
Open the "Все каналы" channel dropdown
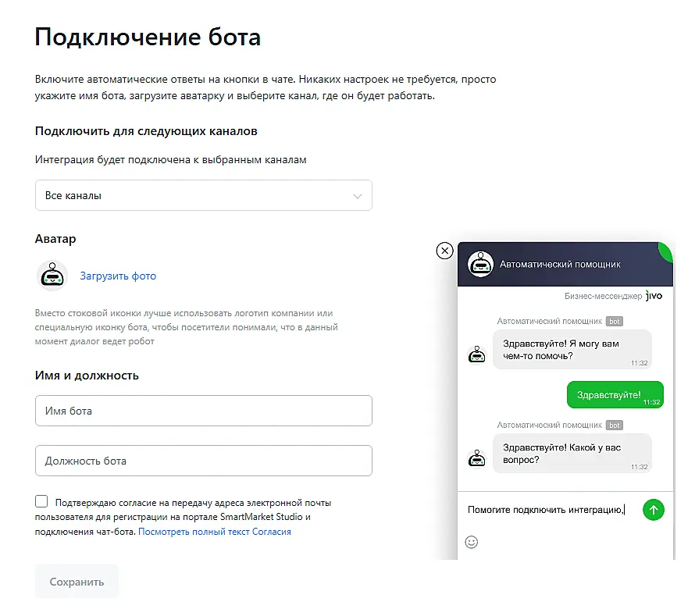point(203,195)
